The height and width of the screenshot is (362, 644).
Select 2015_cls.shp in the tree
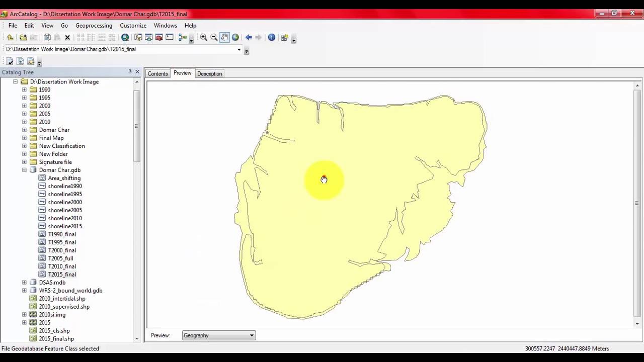click(54, 331)
